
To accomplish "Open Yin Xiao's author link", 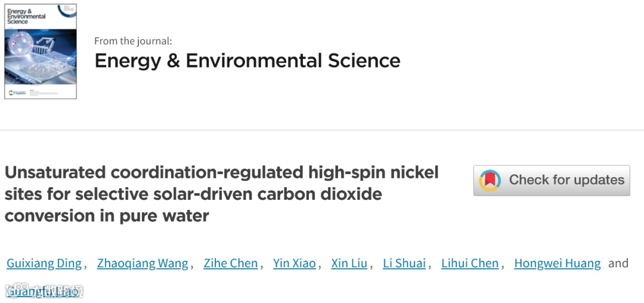I will coord(295,263).
